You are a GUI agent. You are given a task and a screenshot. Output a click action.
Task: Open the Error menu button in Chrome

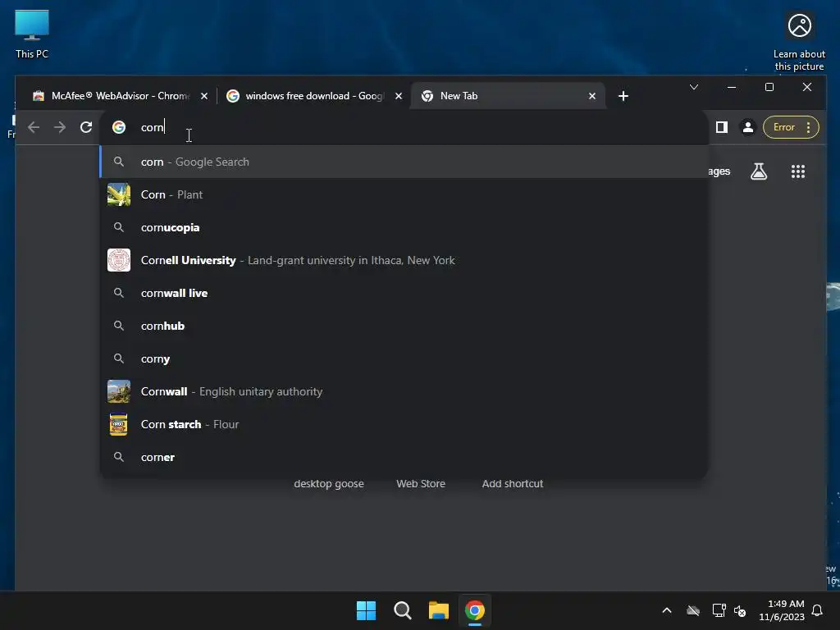[x=791, y=127]
